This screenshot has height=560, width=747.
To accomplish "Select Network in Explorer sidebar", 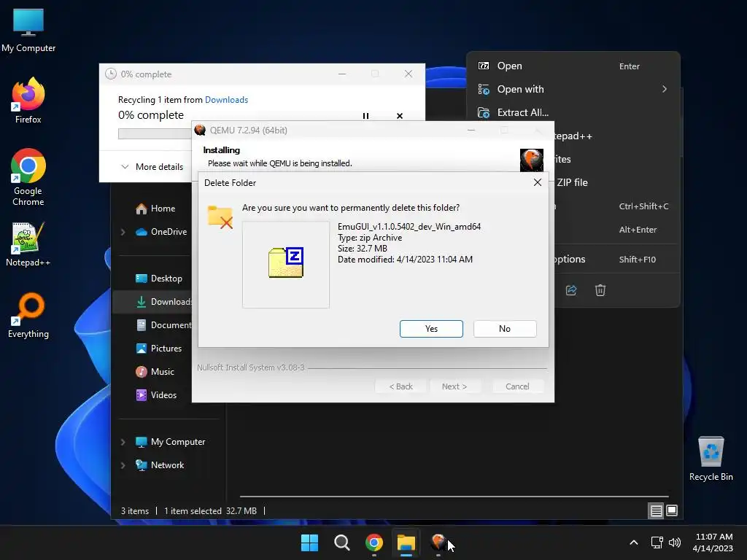I will 160,465.
